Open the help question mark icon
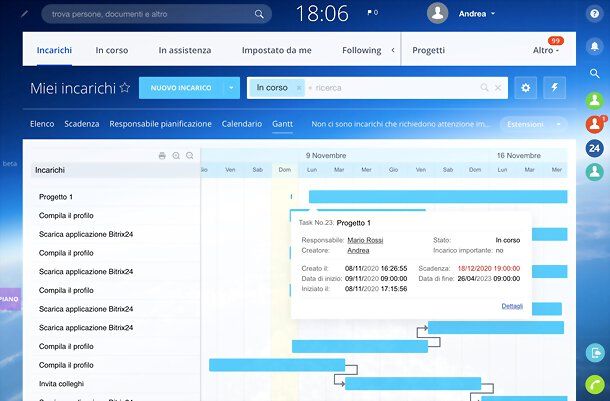This screenshot has width=610, height=401. click(594, 14)
